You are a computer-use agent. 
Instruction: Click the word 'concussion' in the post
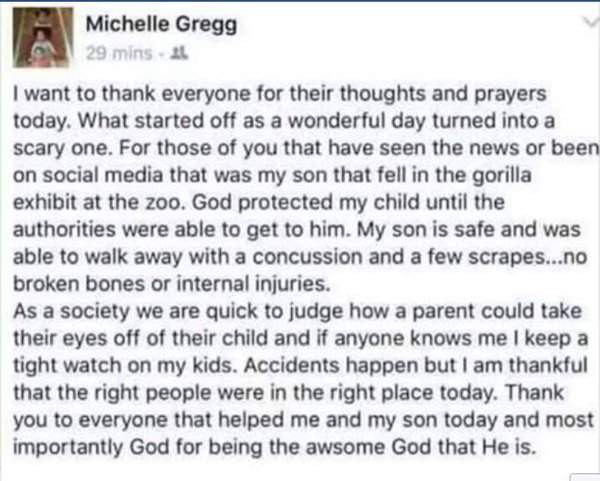click(x=307, y=257)
